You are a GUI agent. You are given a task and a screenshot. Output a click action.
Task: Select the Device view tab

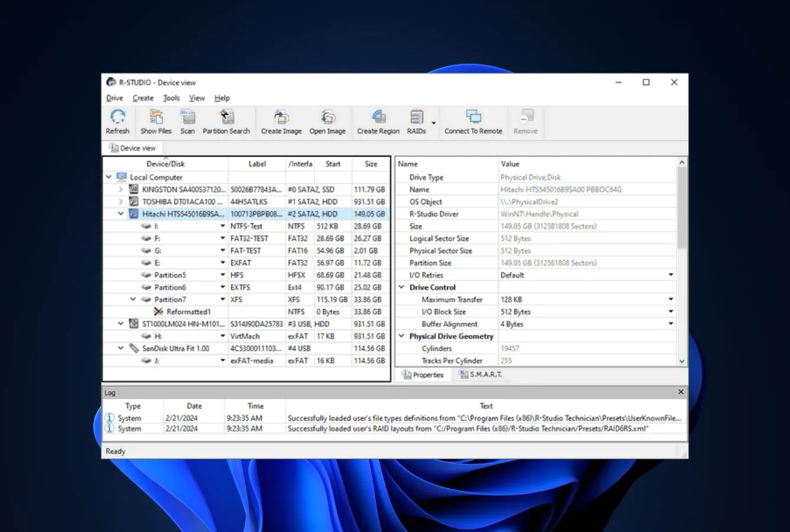(x=132, y=148)
